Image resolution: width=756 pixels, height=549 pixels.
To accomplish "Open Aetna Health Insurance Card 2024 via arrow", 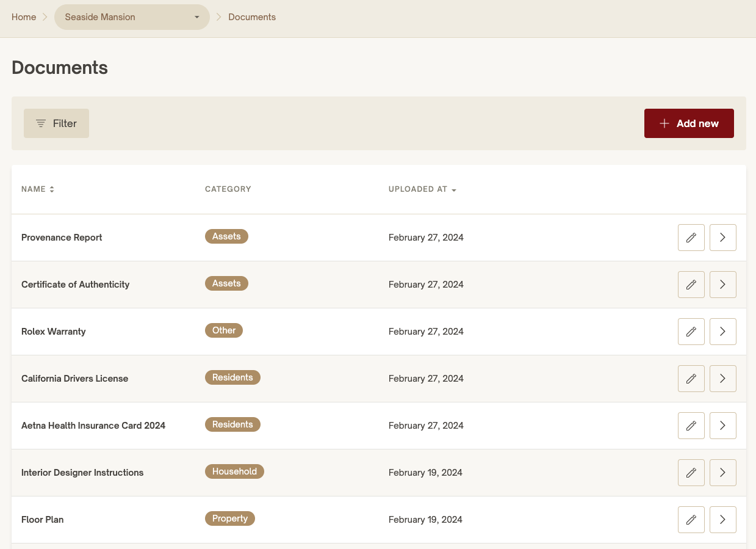I will click(x=722, y=426).
